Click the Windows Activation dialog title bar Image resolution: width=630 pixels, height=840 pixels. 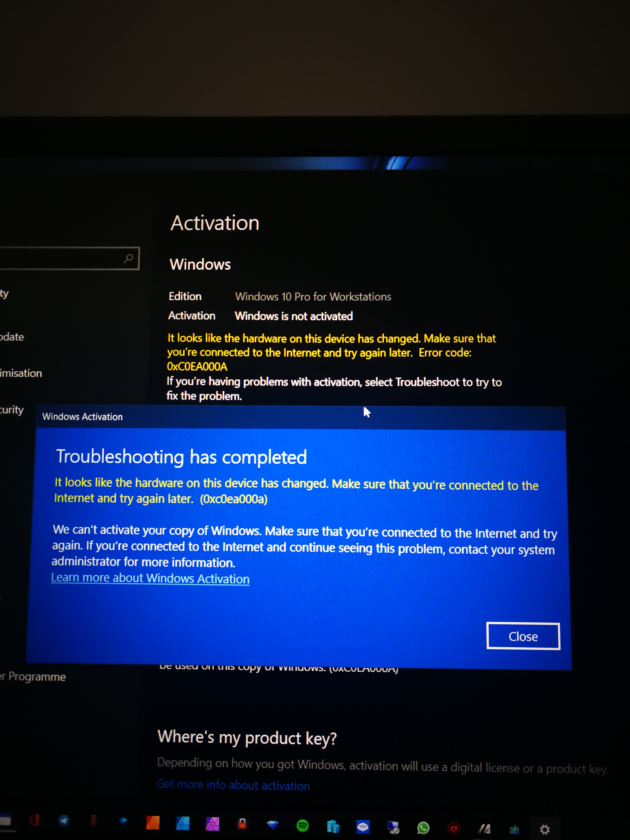tap(228, 417)
